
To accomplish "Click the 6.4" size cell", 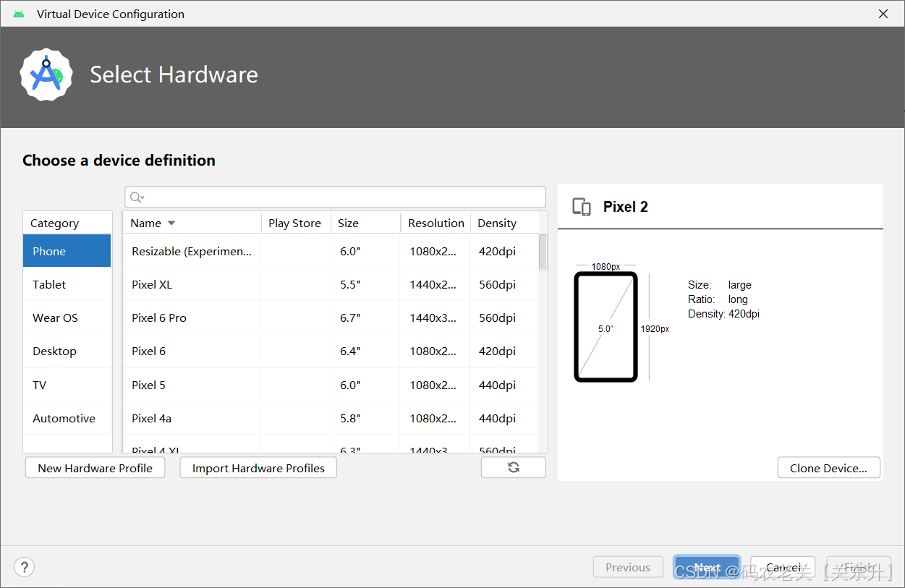I will 350,351.
